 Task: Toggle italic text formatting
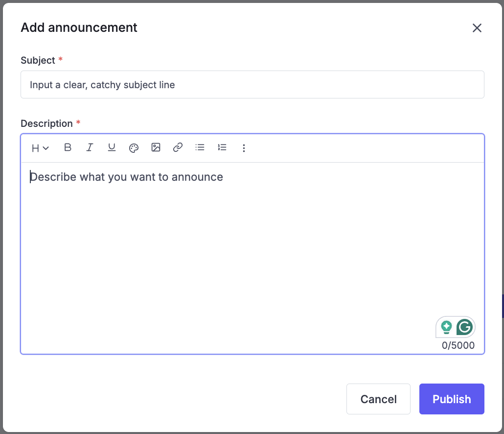point(90,147)
